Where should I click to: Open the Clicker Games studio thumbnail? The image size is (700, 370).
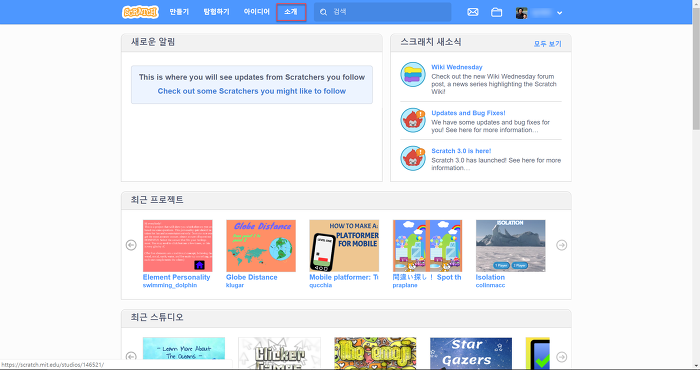coord(279,353)
